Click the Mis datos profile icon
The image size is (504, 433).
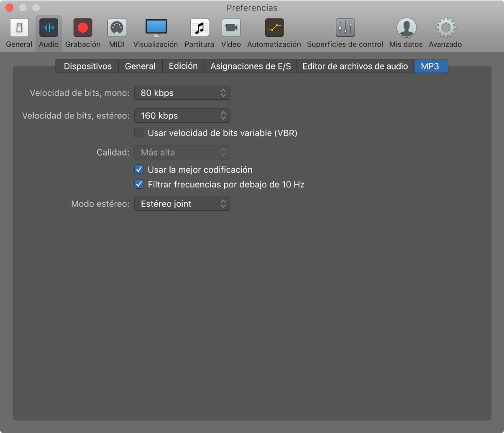[x=406, y=28]
